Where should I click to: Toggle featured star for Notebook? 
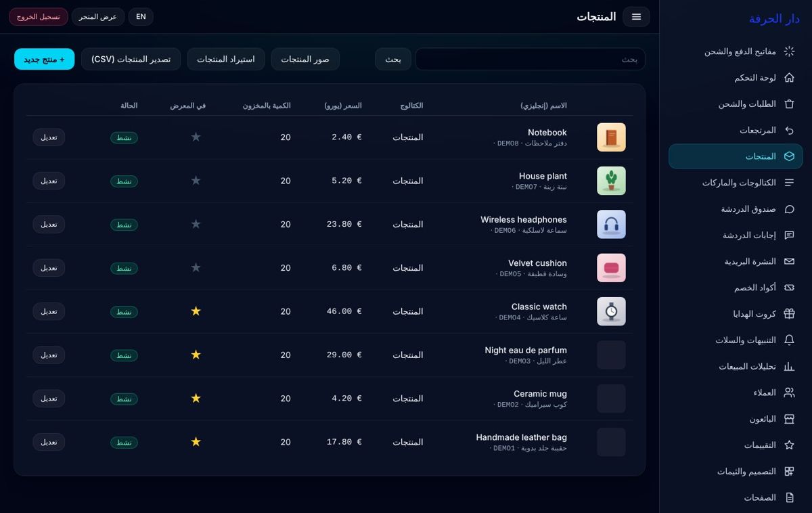pyautogui.click(x=196, y=137)
